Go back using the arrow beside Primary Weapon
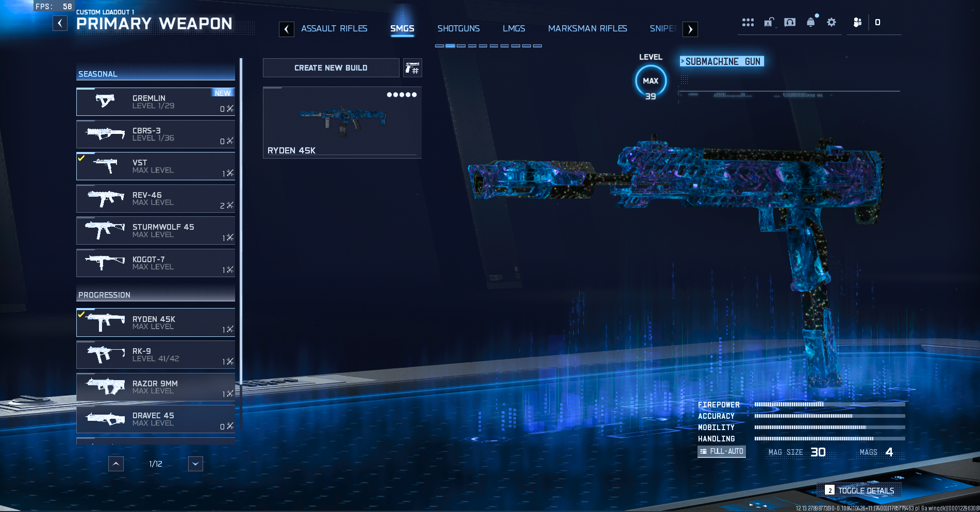 [60, 23]
